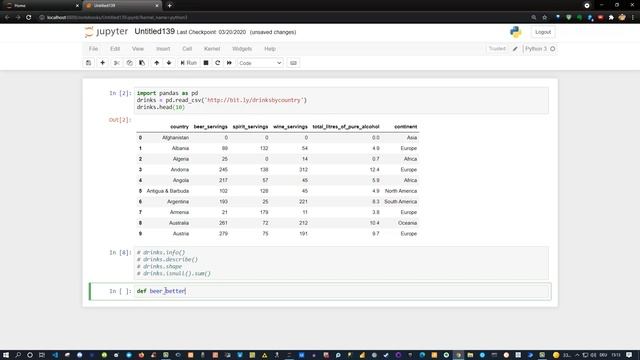Select the South America cell

(400, 202)
